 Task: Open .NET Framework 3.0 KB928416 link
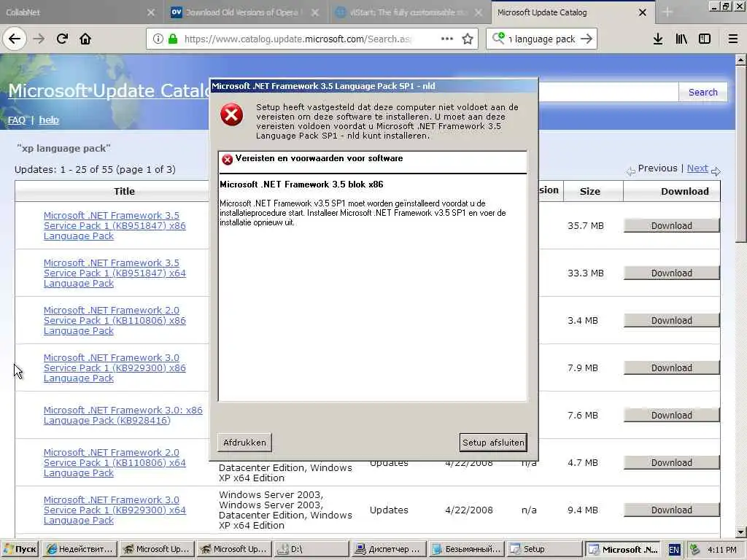click(123, 415)
